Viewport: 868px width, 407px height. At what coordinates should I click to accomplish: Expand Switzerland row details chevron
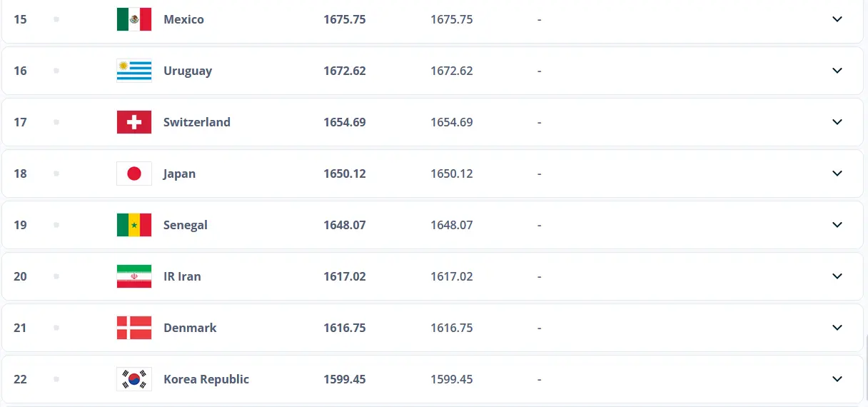click(x=837, y=122)
